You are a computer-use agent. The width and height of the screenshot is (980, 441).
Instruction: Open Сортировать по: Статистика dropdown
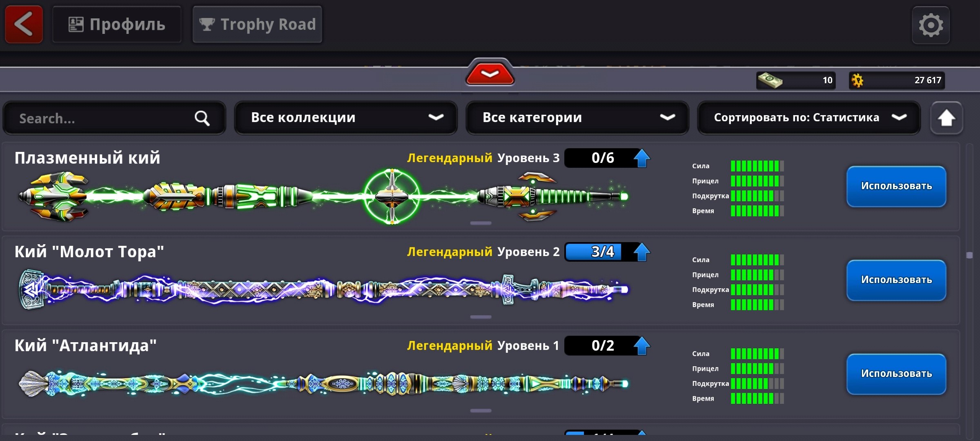point(809,118)
